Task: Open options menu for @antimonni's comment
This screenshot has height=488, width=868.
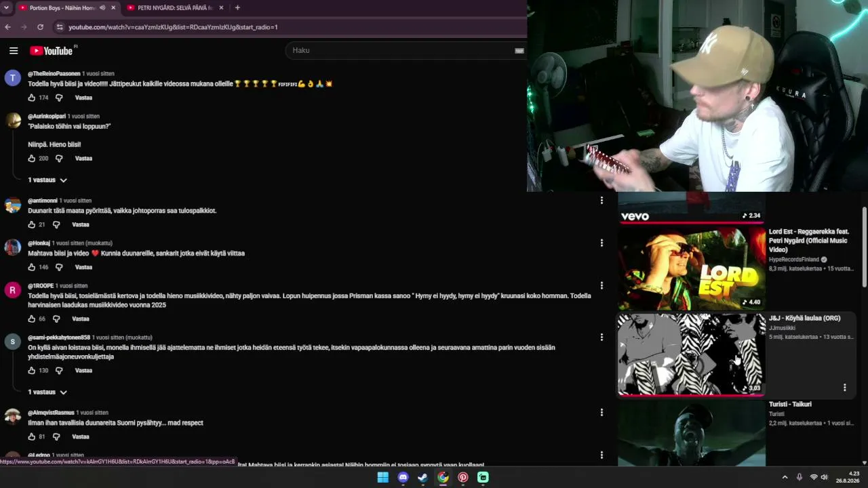Action: pos(601,201)
